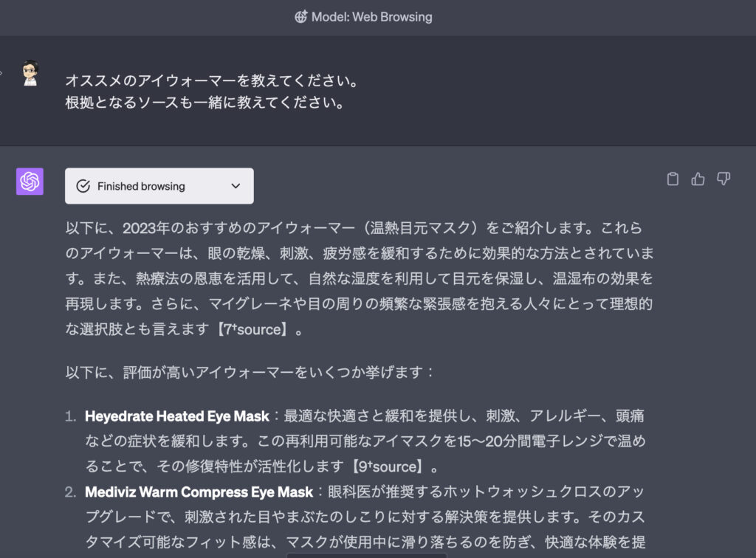Click the purple ChatGPT logo icon
Screen dimensions: 756x558
click(30, 182)
